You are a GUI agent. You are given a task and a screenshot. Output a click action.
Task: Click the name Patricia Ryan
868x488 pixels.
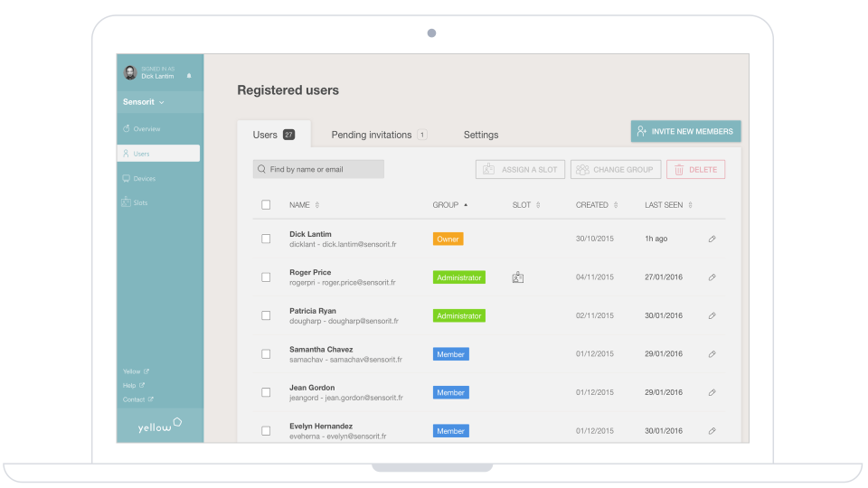click(312, 311)
